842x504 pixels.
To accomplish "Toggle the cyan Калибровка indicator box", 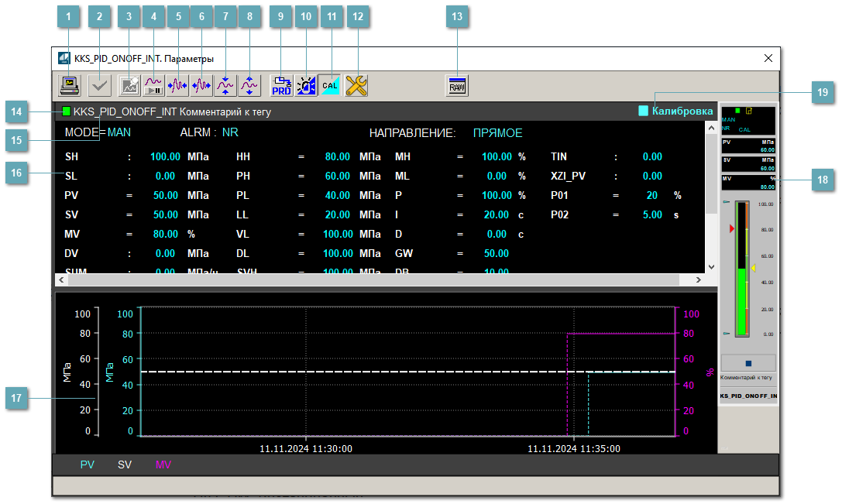I will (x=643, y=111).
